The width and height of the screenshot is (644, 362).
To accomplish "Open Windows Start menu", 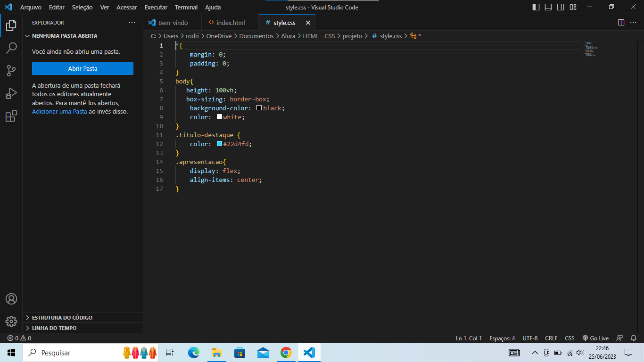I will pos(11,353).
